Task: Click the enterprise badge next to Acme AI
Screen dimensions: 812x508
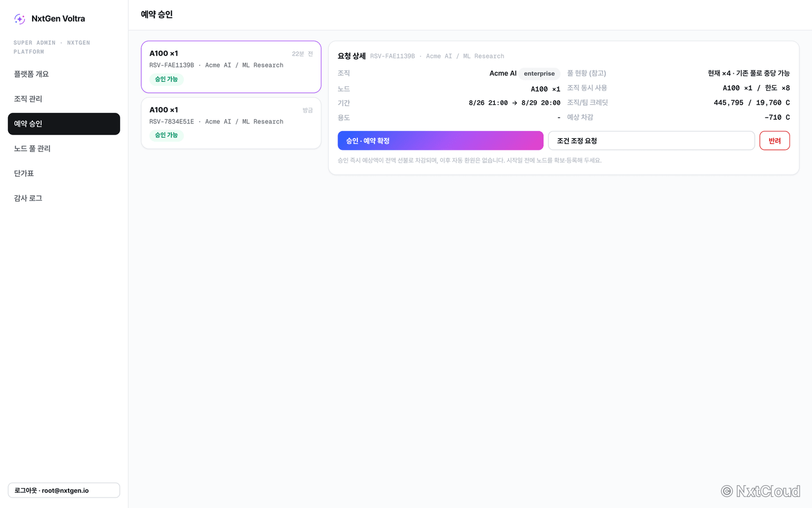Action: click(x=539, y=74)
